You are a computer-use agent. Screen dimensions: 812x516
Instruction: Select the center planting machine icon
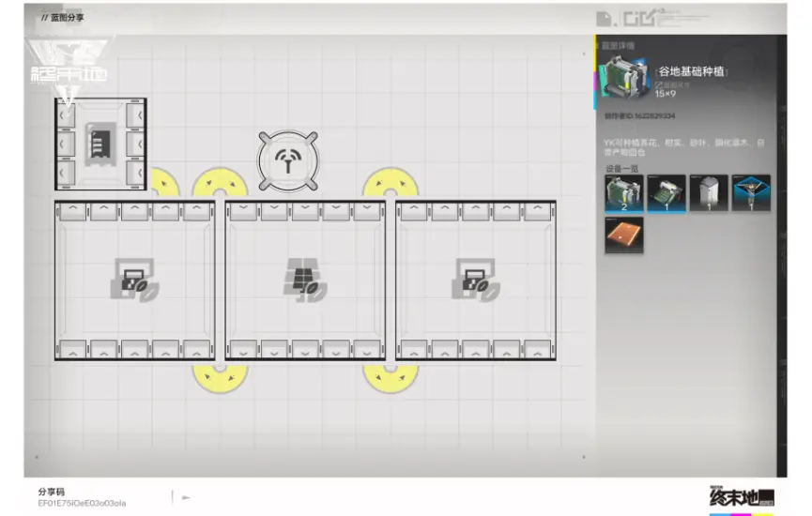click(x=305, y=280)
